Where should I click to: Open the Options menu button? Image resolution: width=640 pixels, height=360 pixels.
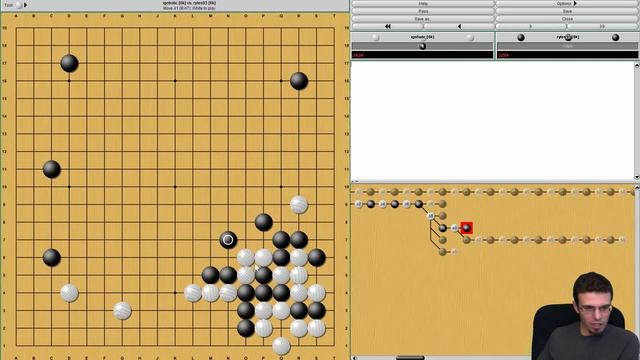(567, 3)
